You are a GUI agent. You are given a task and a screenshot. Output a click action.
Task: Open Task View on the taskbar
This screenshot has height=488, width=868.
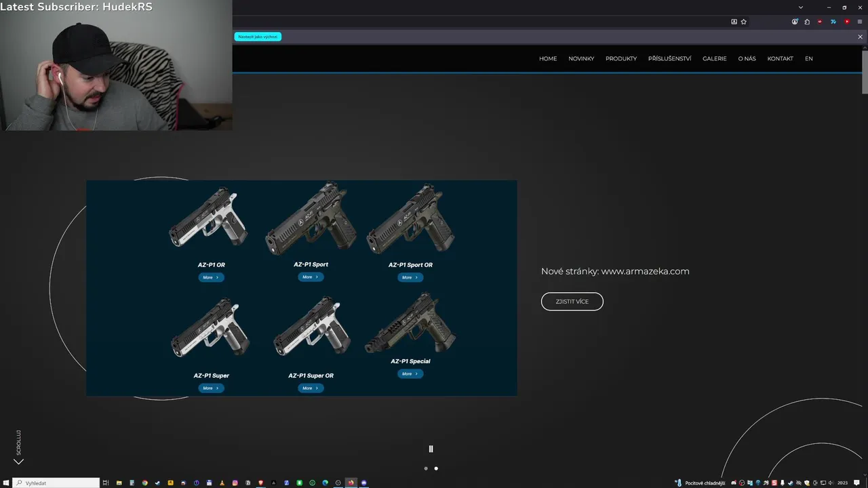pos(106,483)
